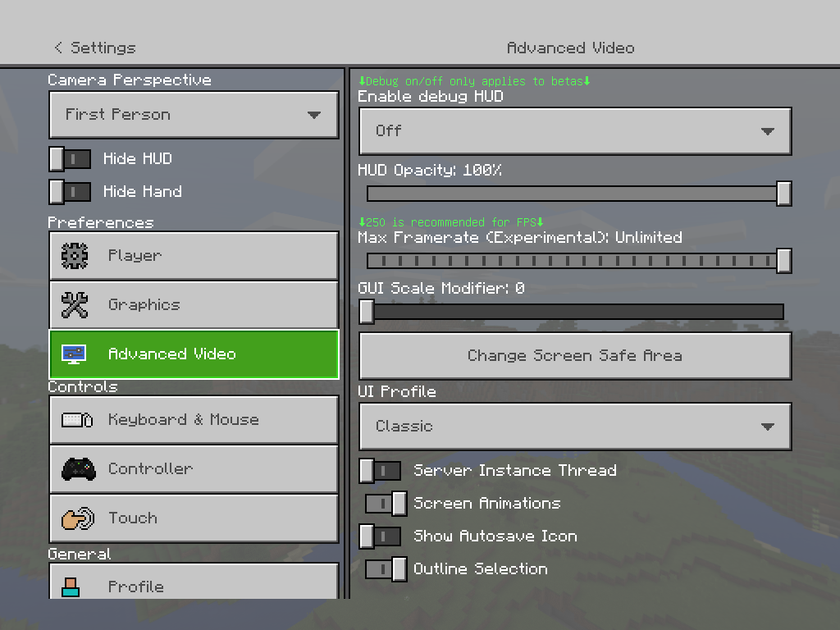Viewport: 840px width, 630px height.
Task: Click the 'HUD Opacity: 100%' label
Action: [430, 171]
